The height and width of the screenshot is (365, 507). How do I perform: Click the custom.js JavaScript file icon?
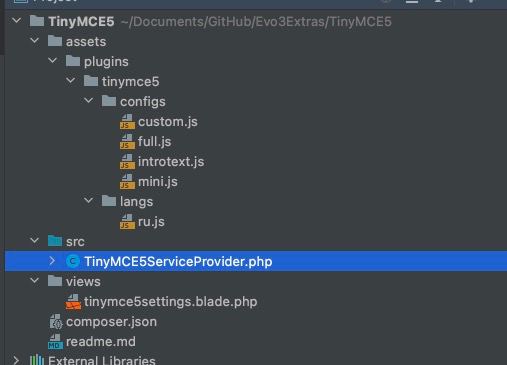click(127, 122)
